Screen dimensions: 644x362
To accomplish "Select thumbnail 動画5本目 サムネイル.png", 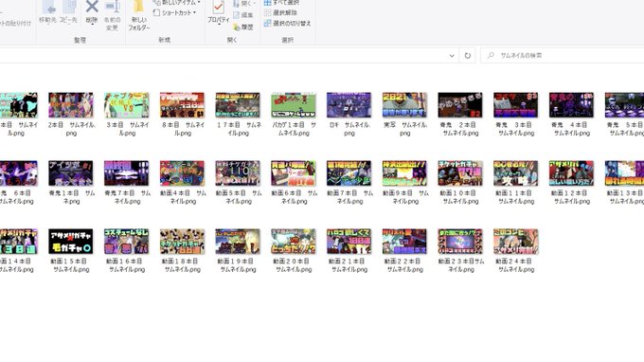I will click(238, 173).
